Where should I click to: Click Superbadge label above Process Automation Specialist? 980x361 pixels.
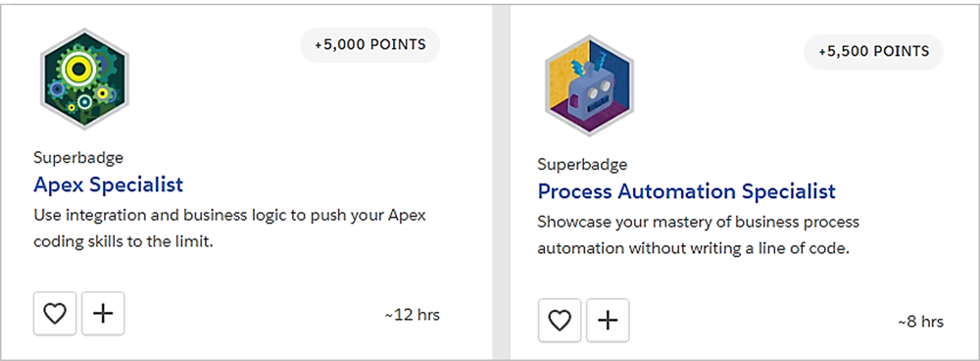pyautogui.click(x=582, y=165)
